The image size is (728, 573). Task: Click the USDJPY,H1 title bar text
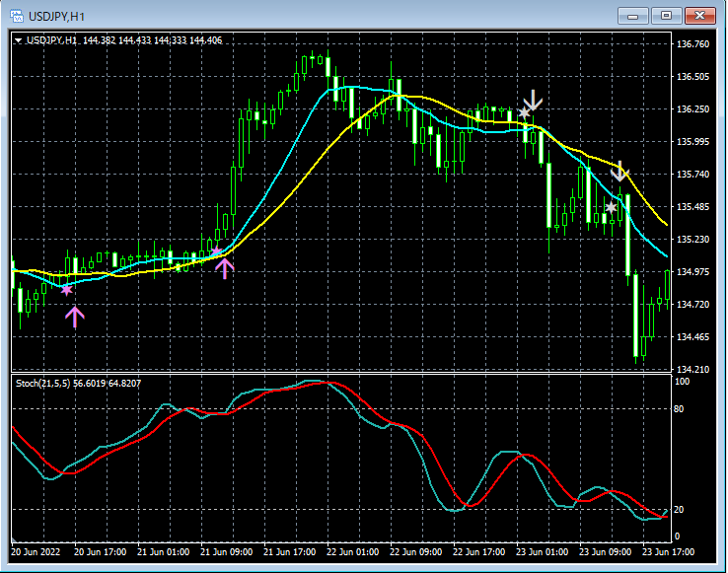pos(56,17)
